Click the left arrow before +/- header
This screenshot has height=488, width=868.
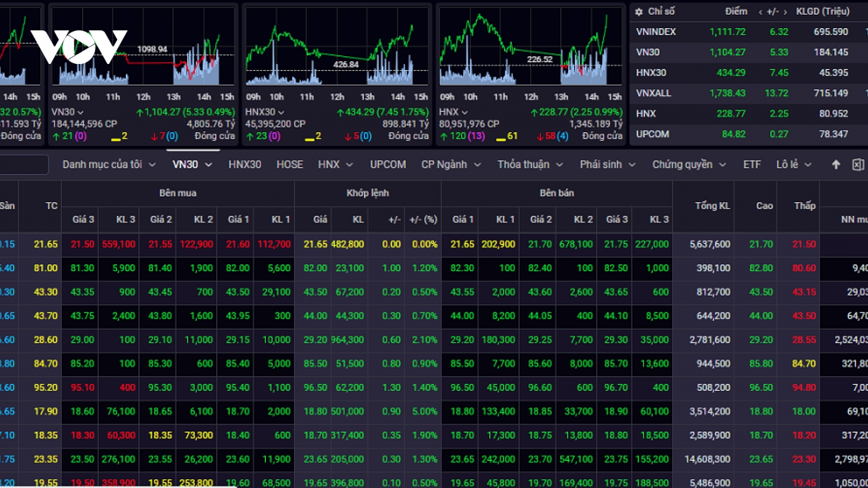(761, 12)
